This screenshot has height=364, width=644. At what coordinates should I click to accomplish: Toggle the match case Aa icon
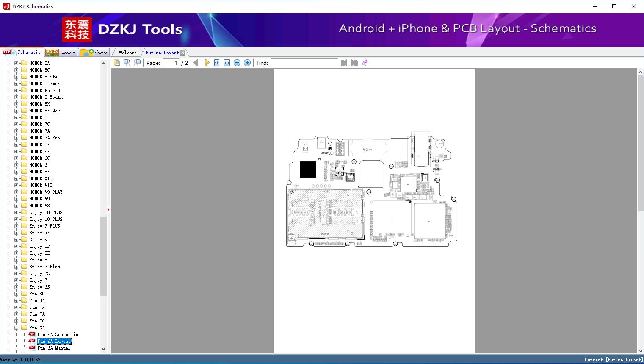(x=365, y=63)
